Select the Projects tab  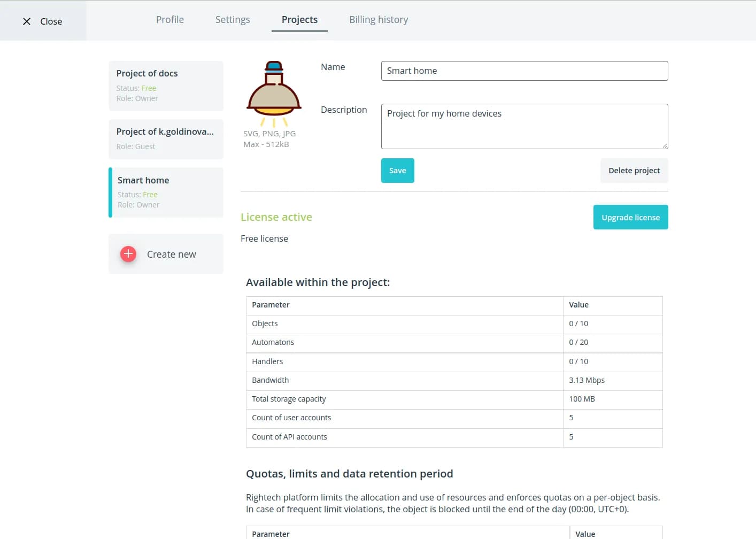pos(299,20)
